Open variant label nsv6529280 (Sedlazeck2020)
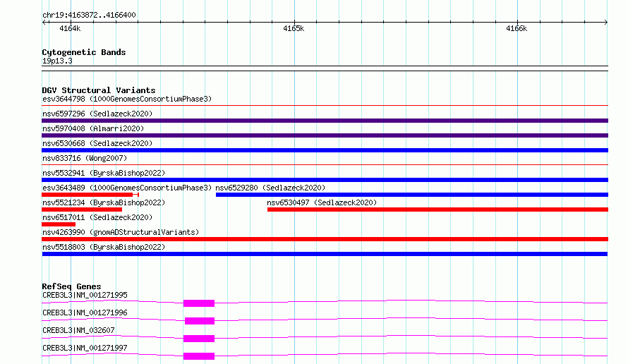The height and width of the screenshot is (364, 628). click(270, 188)
